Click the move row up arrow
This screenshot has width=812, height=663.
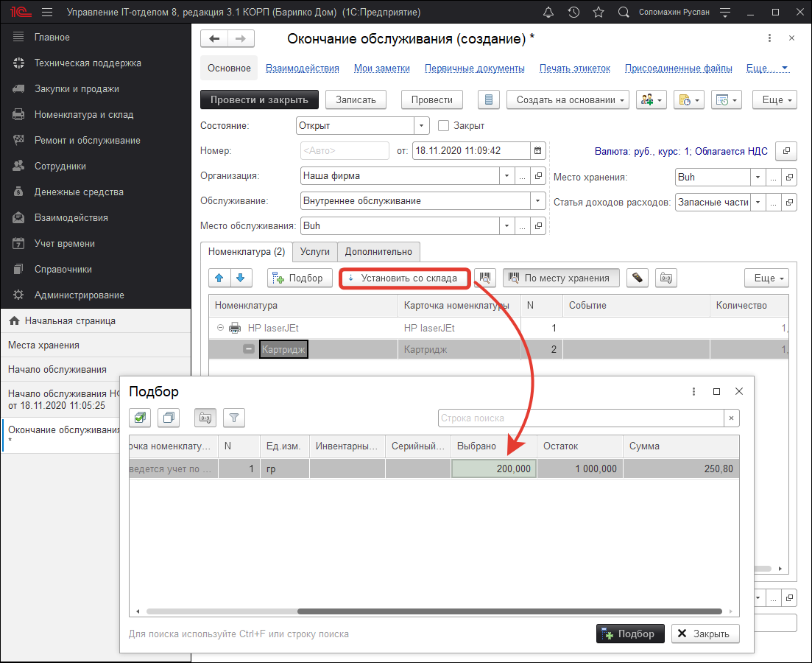click(x=219, y=278)
